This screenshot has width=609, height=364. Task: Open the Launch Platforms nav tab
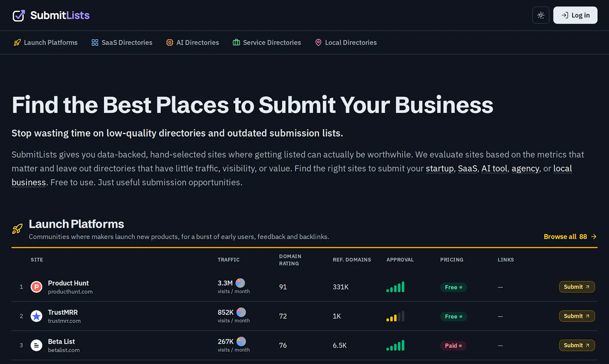(46, 43)
